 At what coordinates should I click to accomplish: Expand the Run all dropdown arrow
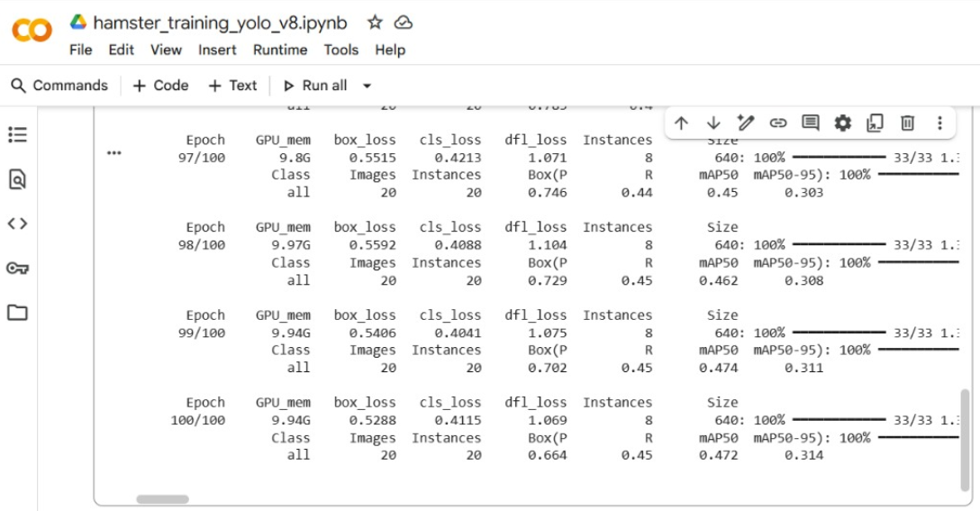coord(367,87)
